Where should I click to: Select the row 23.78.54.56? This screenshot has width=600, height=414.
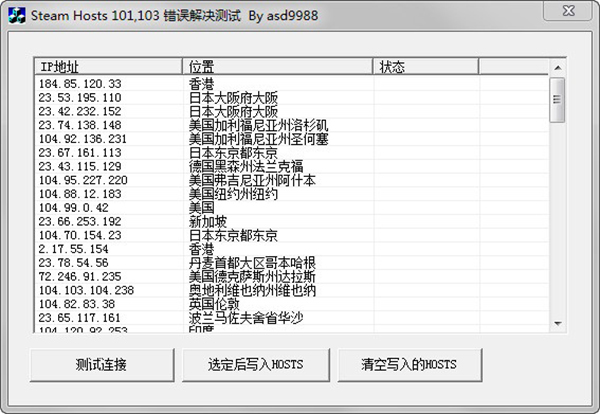(292, 262)
